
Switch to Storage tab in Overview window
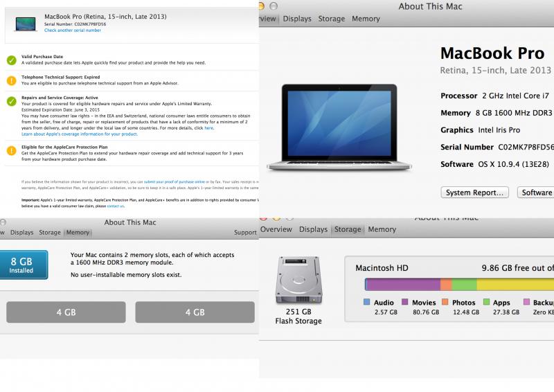(x=332, y=19)
